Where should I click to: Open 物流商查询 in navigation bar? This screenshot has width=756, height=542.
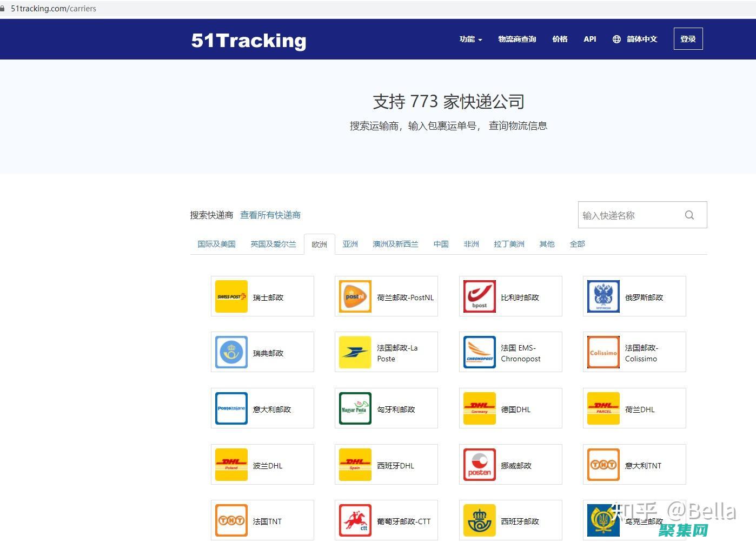pos(517,39)
